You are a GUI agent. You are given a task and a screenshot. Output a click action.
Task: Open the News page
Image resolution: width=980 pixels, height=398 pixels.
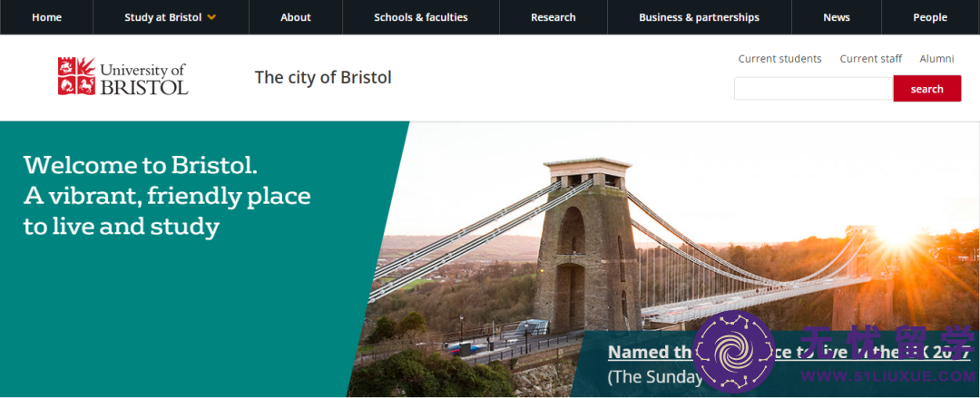click(837, 17)
